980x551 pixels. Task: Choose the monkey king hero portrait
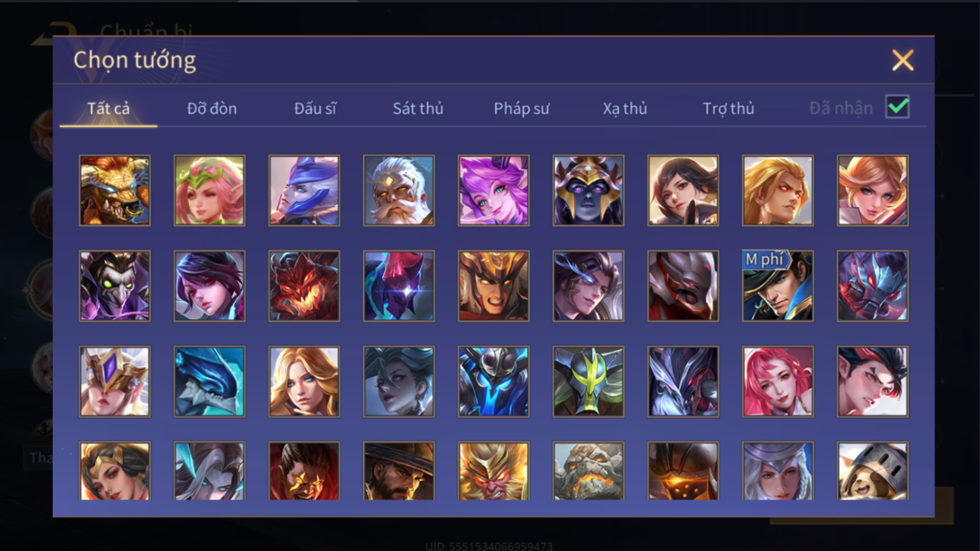coord(494,471)
